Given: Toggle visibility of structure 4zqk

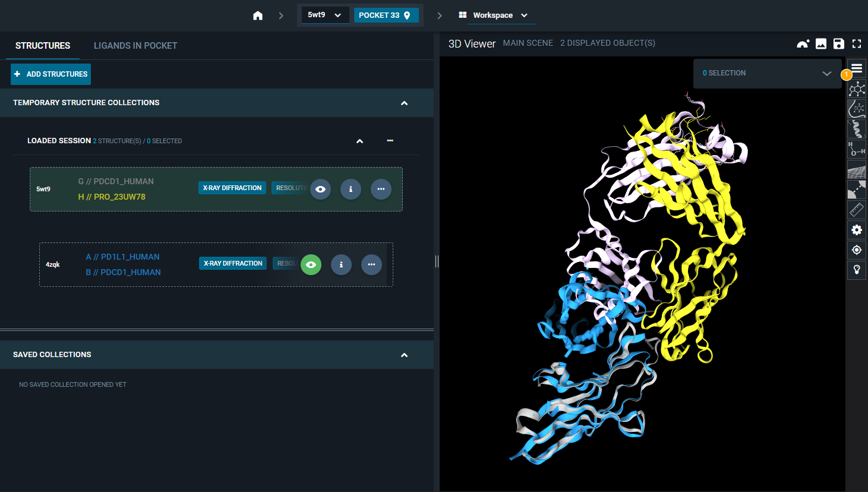Looking at the screenshot, I should [311, 264].
